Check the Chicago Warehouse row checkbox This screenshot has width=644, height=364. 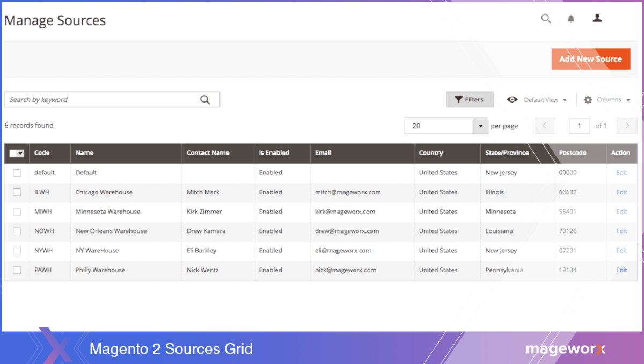tap(17, 192)
